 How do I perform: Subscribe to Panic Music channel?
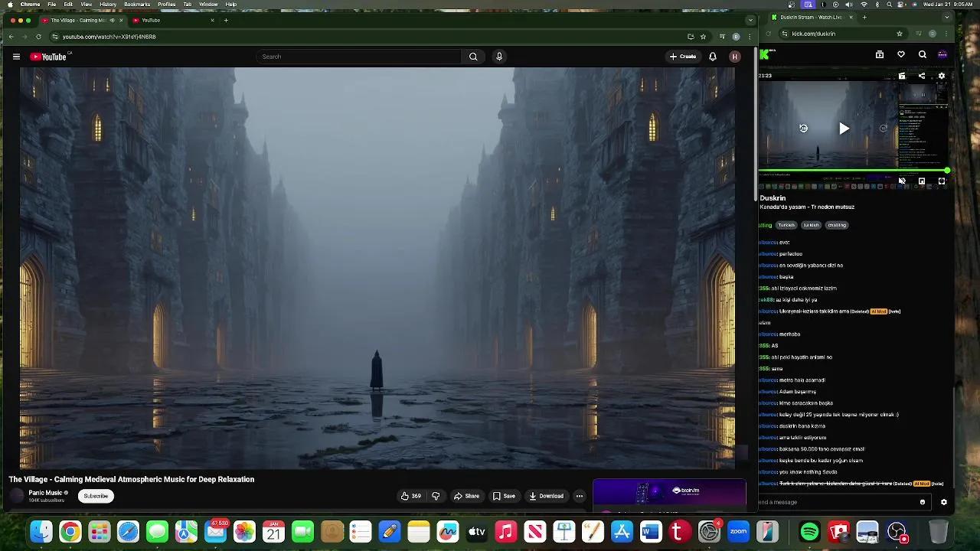point(96,496)
